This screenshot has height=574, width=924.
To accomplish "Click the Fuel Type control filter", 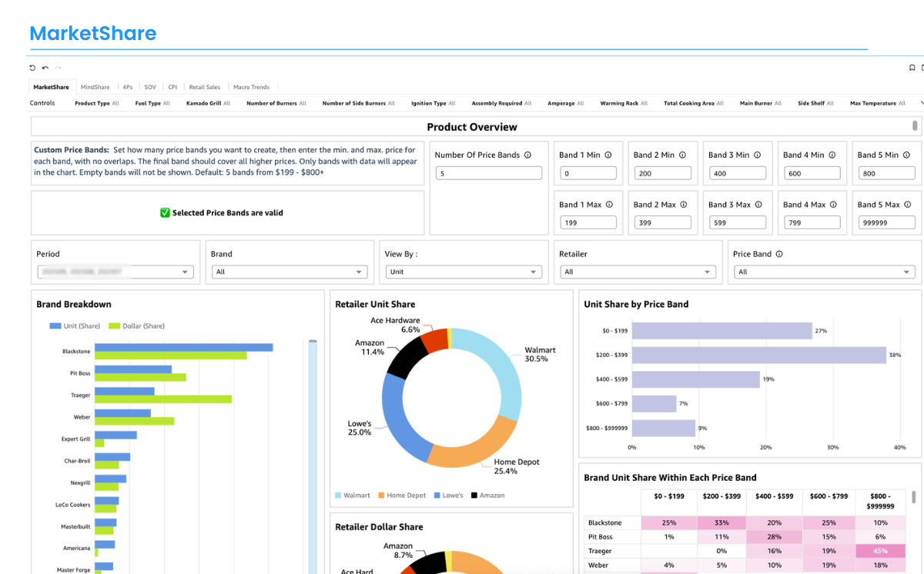I will tap(152, 103).
